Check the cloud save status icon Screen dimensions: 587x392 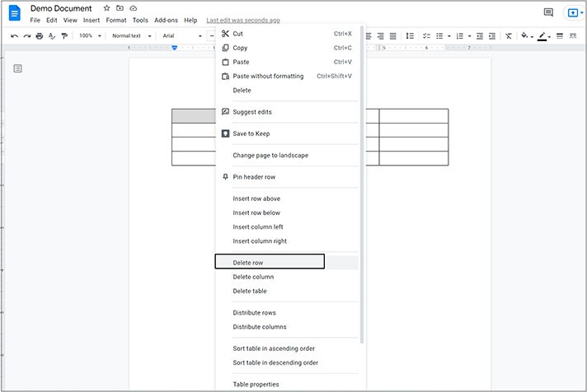[x=134, y=8]
